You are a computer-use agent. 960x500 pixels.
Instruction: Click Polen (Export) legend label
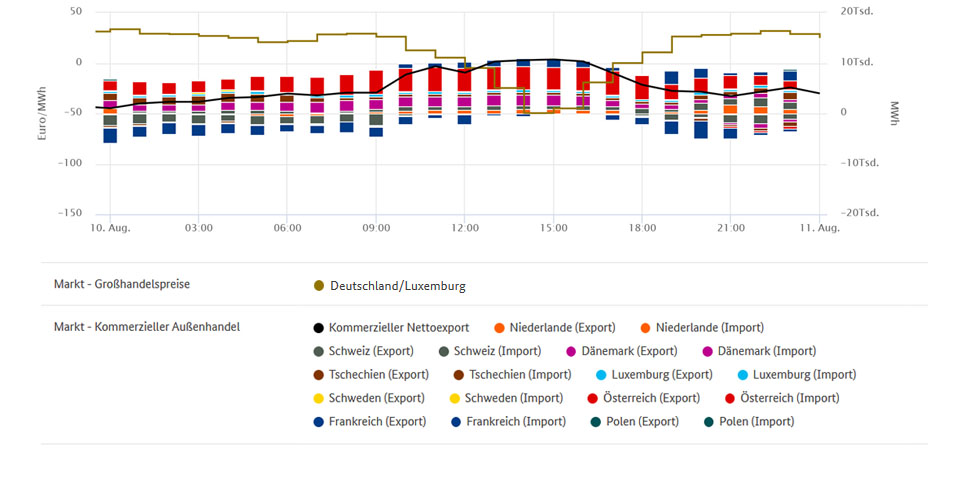(x=642, y=422)
